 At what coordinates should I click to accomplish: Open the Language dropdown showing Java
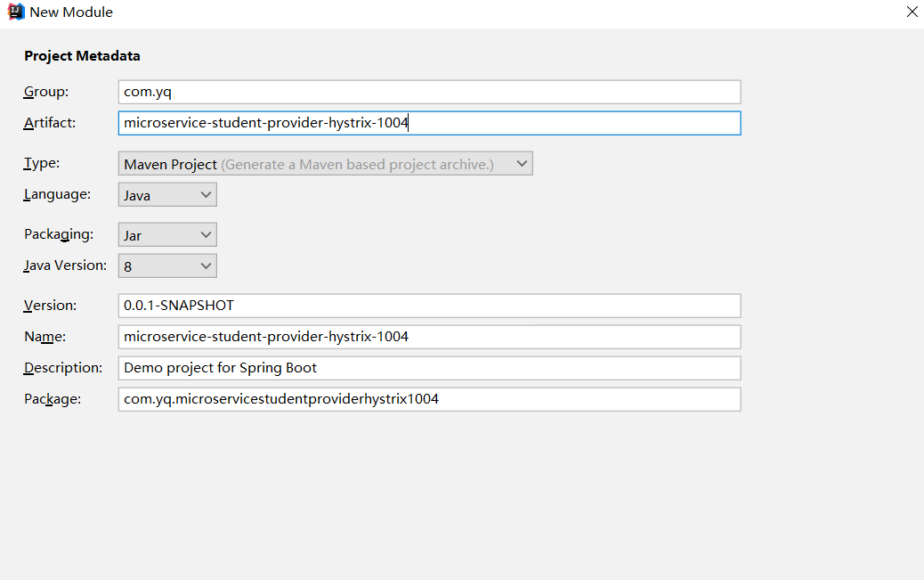(x=167, y=195)
